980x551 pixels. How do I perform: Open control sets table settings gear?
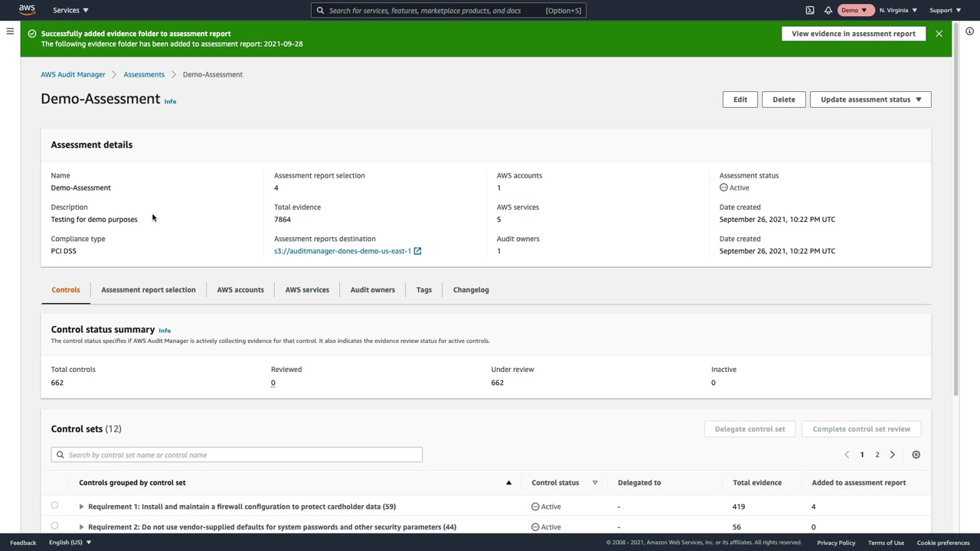pos(916,455)
